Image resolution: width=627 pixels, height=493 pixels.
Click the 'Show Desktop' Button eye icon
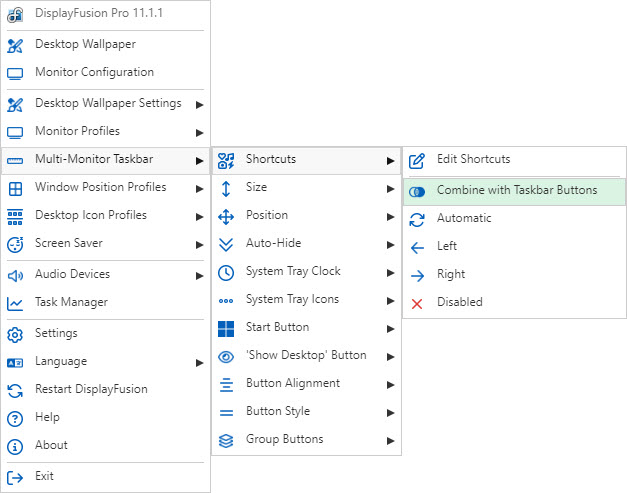tap(226, 357)
